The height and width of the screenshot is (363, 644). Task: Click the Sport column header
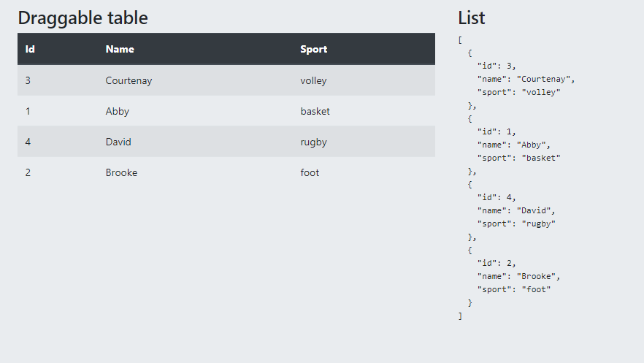pos(313,50)
